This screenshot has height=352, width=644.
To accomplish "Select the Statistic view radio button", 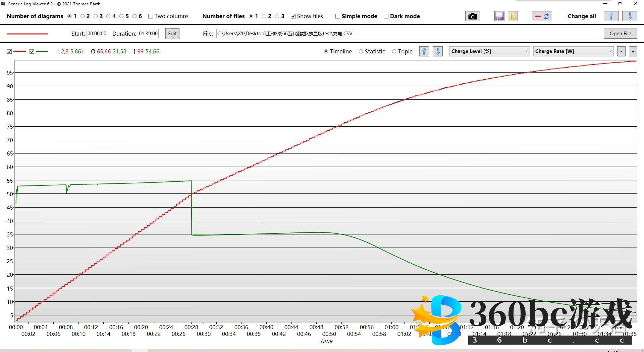I will pyautogui.click(x=361, y=51).
